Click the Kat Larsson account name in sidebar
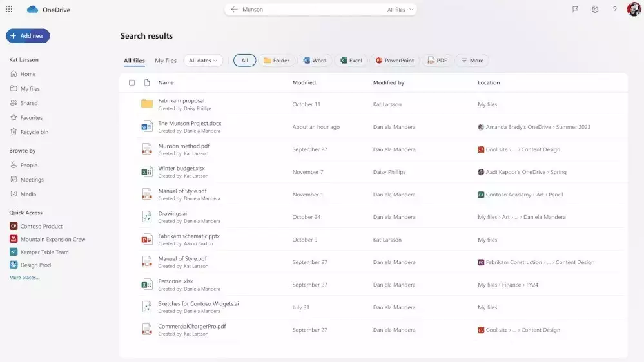 pyautogui.click(x=24, y=59)
